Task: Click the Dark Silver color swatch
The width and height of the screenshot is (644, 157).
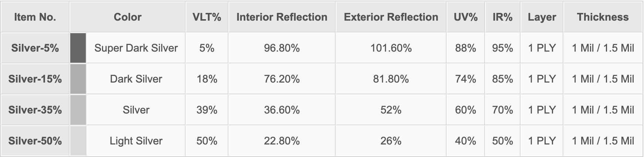Action: [x=78, y=79]
